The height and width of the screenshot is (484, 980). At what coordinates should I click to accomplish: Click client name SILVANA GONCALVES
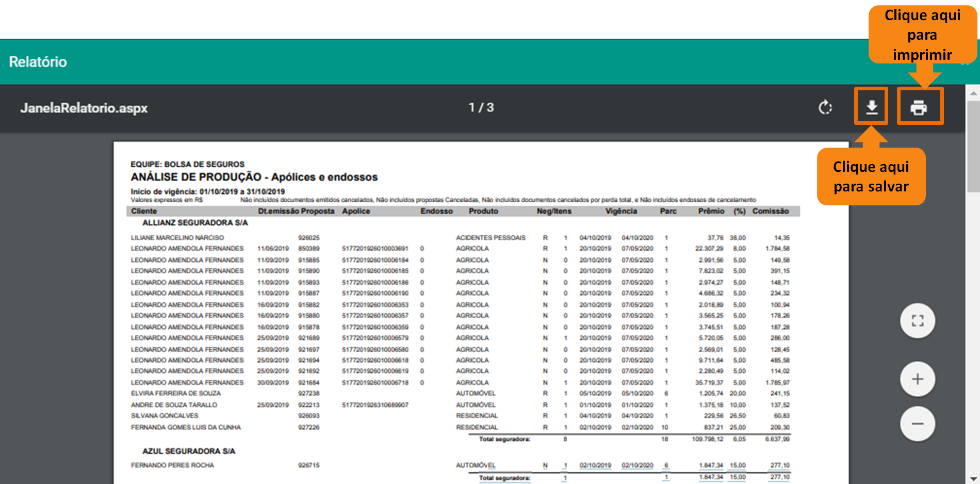165,415
